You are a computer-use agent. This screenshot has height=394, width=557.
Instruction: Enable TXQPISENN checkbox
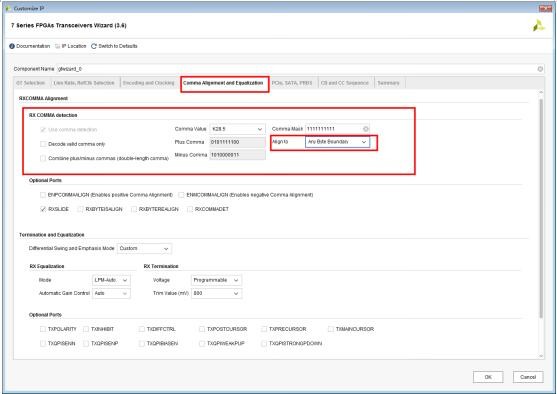click(x=43, y=344)
